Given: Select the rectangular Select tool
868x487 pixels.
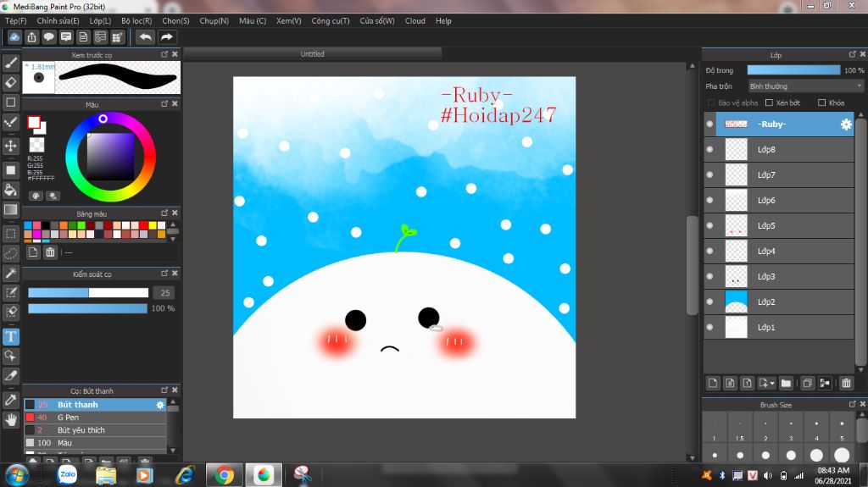Looking at the screenshot, I should (10, 234).
